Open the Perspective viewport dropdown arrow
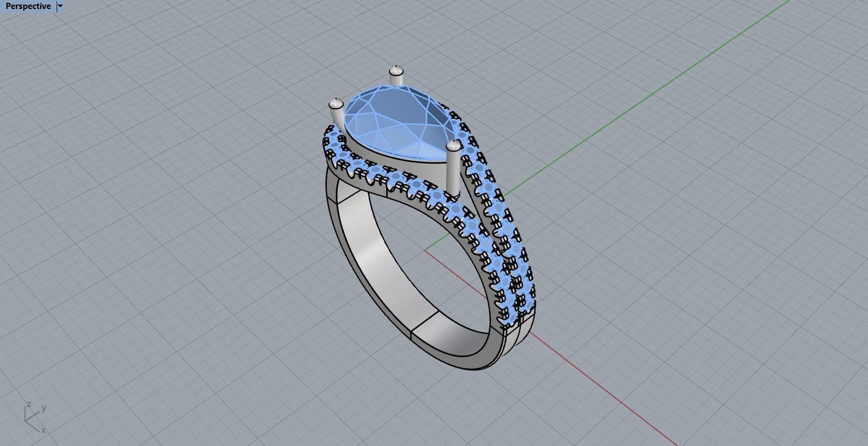 pos(61,6)
